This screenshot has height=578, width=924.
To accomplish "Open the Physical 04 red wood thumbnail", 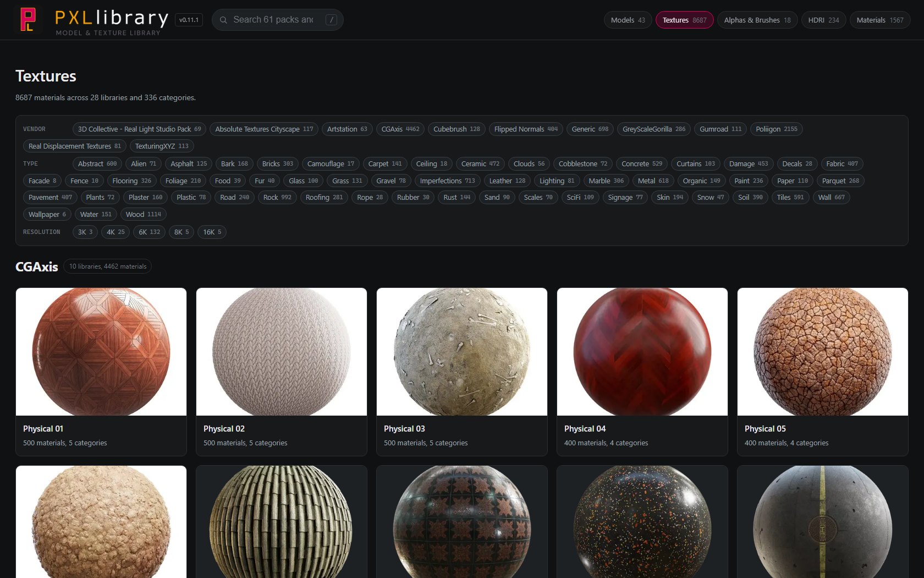I will click(642, 352).
